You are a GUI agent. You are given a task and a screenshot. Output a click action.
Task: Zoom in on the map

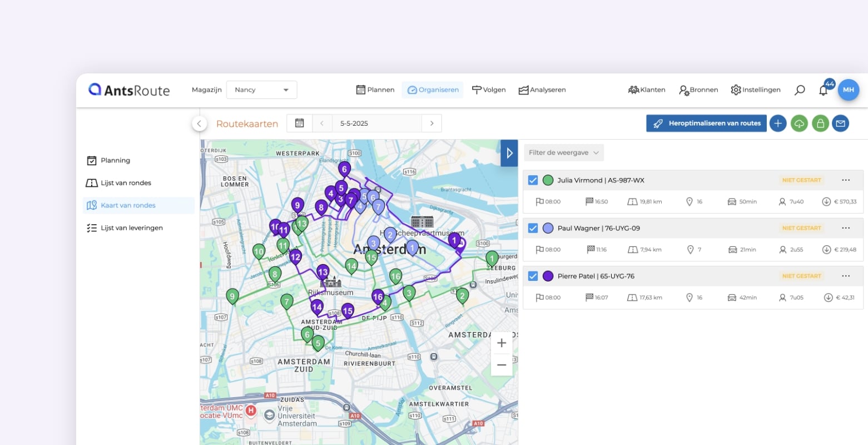[501, 343]
